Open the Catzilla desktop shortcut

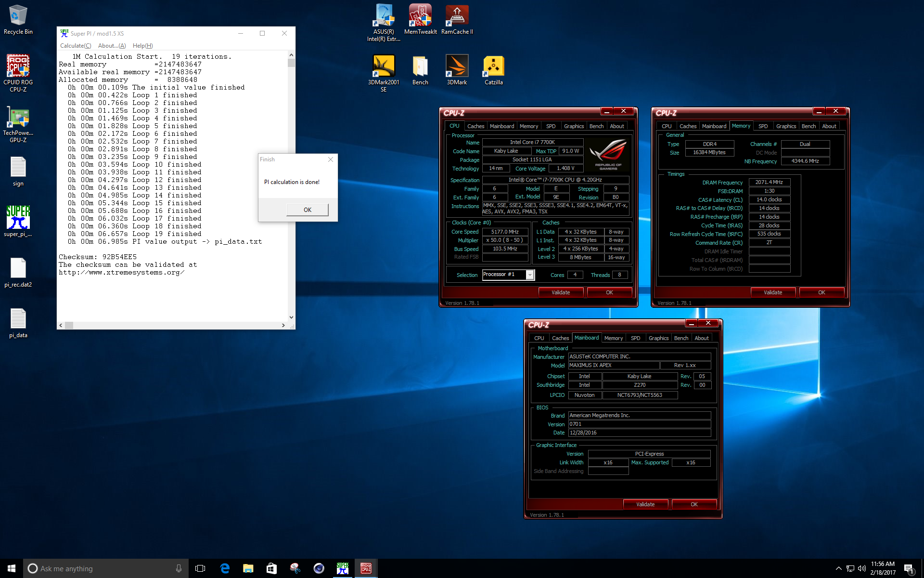pos(493,70)
